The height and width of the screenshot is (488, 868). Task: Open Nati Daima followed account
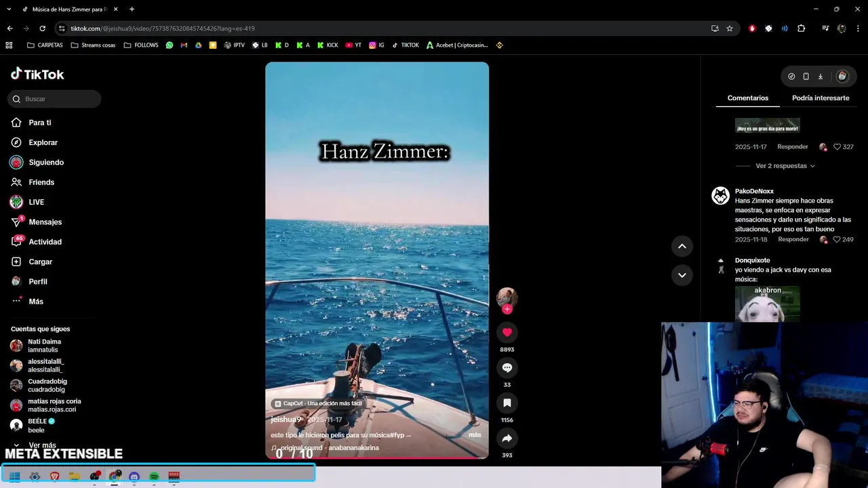coord(44,346)
